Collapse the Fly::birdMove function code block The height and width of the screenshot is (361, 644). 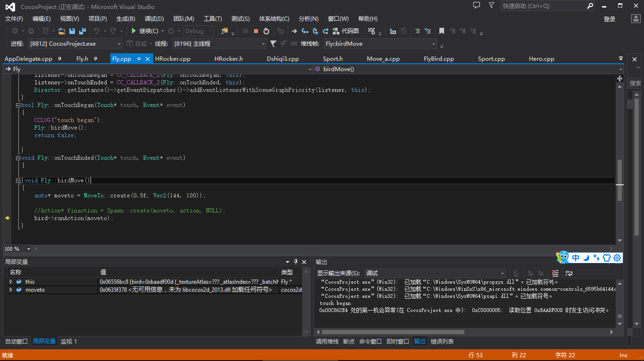(18, 180)
